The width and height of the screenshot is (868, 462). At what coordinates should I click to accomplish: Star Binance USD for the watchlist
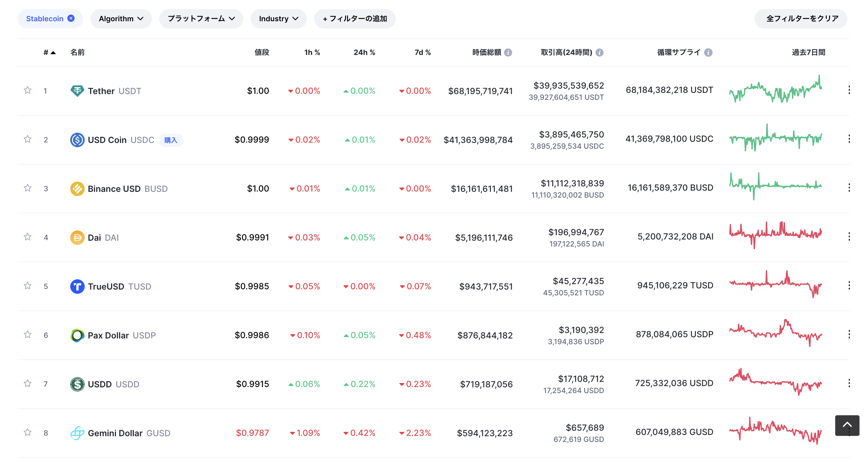pyautogui.click(x=28, y=188)
